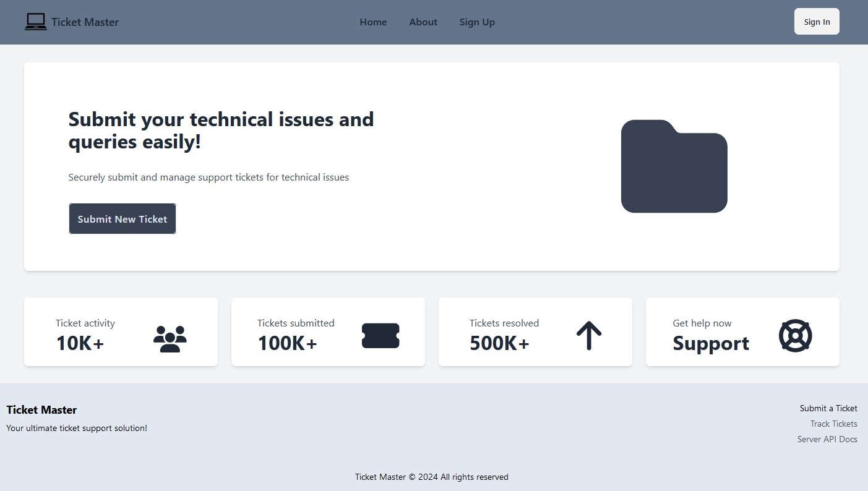Viewport: 868px width, 491px height.
Task: Open the Submit a Ticket footer link
Action: tap(828, 408)
